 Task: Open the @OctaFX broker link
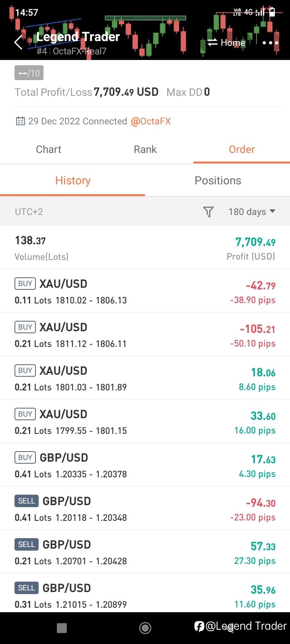tap(151, 121)
